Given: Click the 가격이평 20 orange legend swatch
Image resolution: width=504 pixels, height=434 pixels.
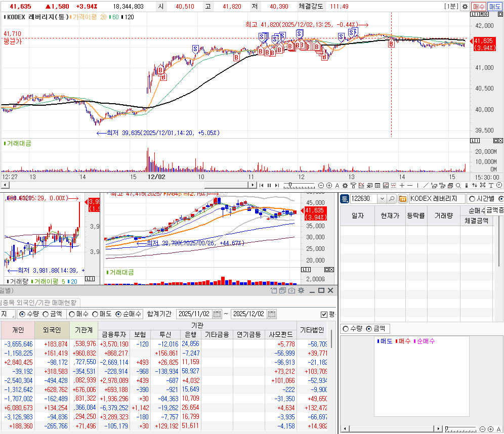Looking at the screenshot, I should pos(70,17).
